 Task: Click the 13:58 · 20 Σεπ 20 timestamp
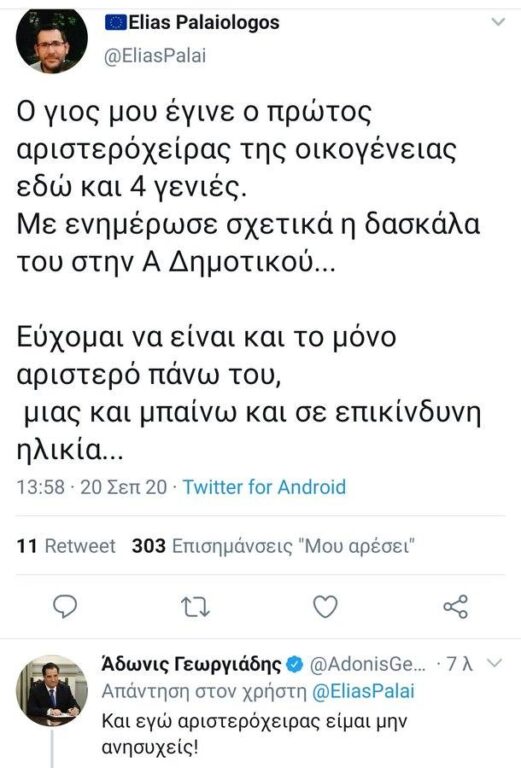click(x=92, y=487)
